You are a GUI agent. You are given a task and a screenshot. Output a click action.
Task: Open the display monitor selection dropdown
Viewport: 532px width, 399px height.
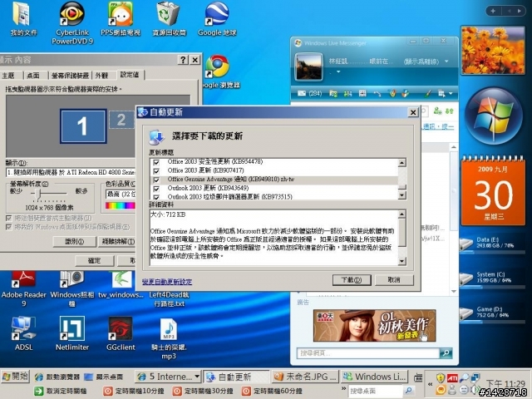click(x=71, y=172)
